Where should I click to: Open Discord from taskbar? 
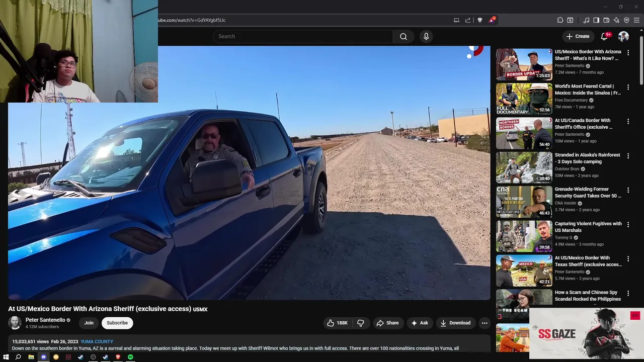(43, 357)
